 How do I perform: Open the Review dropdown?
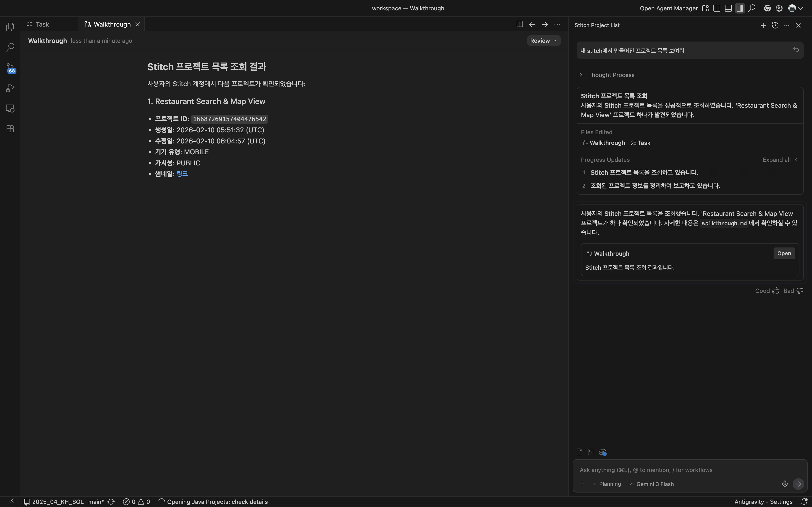[x=543, y=41]
